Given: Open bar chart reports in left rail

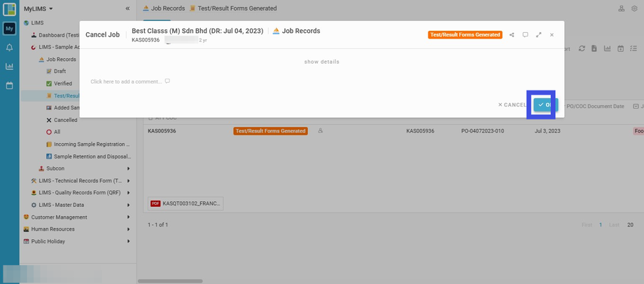Looking at the screenshot, I should point(9,66).
